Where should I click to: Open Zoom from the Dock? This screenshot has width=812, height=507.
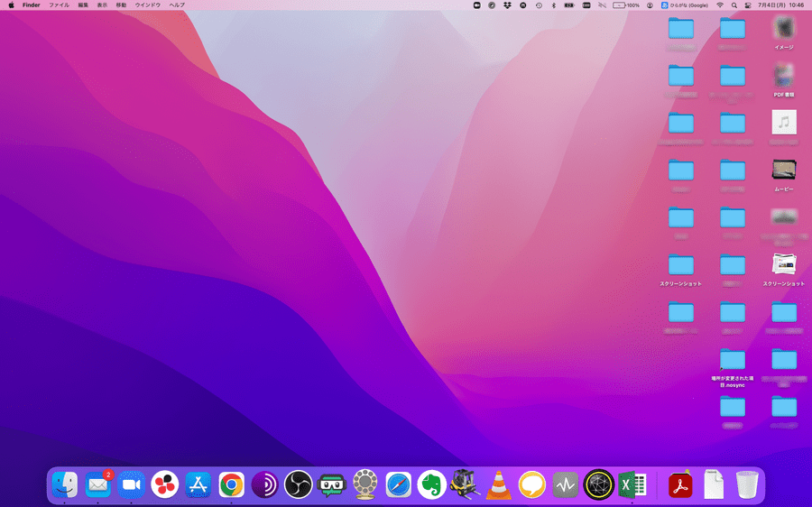132,485
